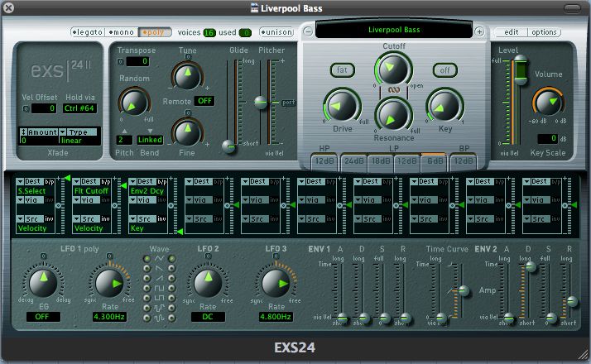
Task: Select the triangle LFO waveform icon
Action: tap(159, 258)
